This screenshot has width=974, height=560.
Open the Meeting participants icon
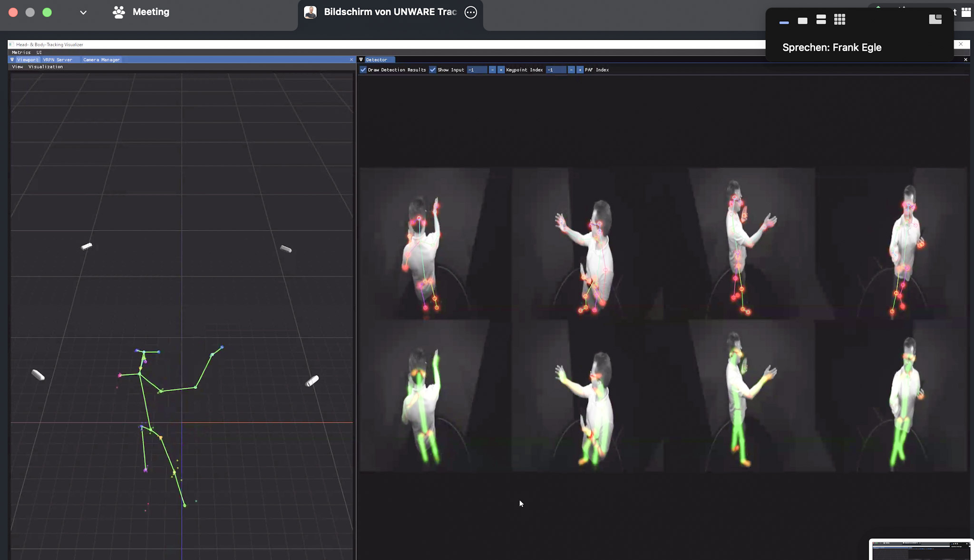(119, 12)
